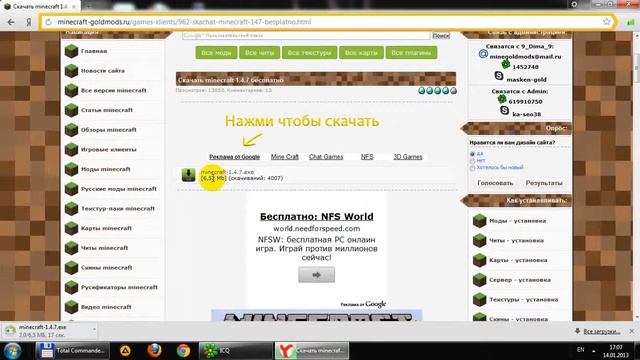640x360 pixels.
Task: Bookmark the page with the star icon
Action: click(x=607, y=22)
